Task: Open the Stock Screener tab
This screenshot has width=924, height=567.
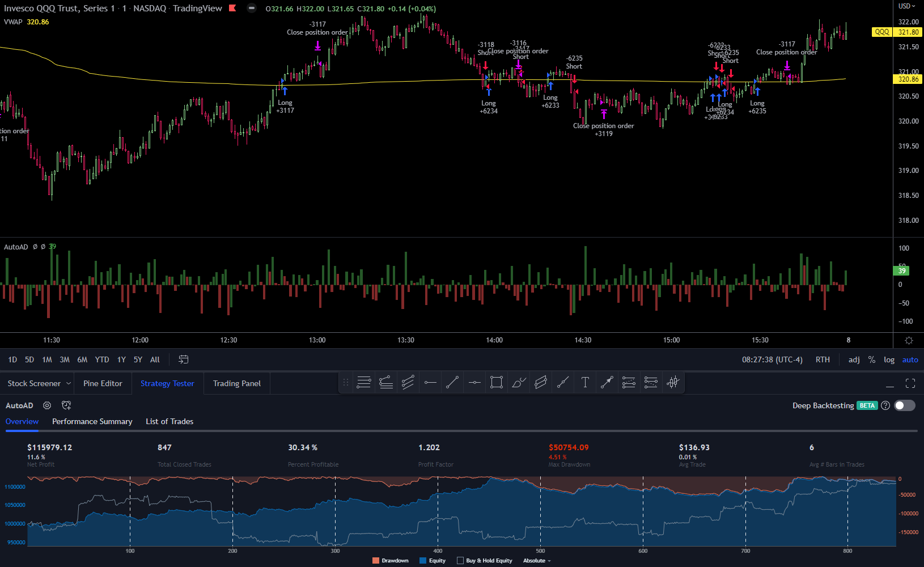Action: (34, 383)
